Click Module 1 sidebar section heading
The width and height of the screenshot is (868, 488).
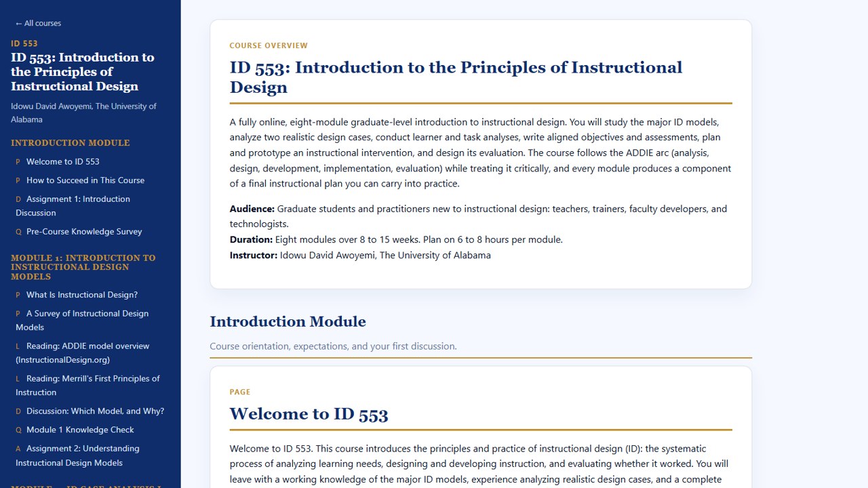coord(83,267)
